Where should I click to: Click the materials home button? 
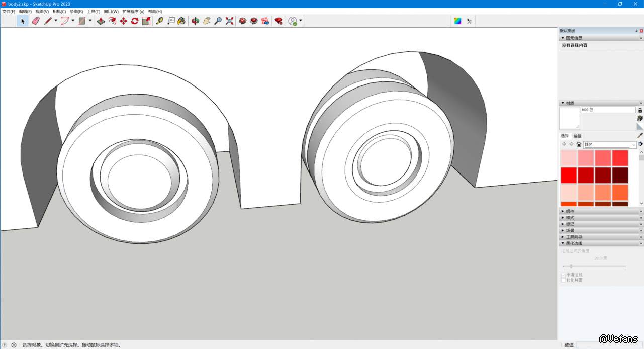(579, 144)
